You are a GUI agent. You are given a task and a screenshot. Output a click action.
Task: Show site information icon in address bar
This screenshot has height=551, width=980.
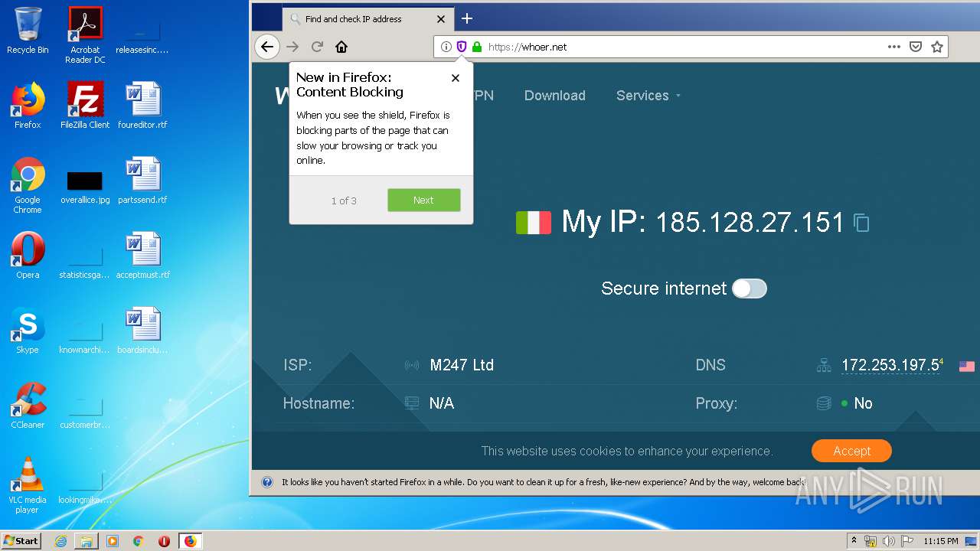[x=446, y=47]
